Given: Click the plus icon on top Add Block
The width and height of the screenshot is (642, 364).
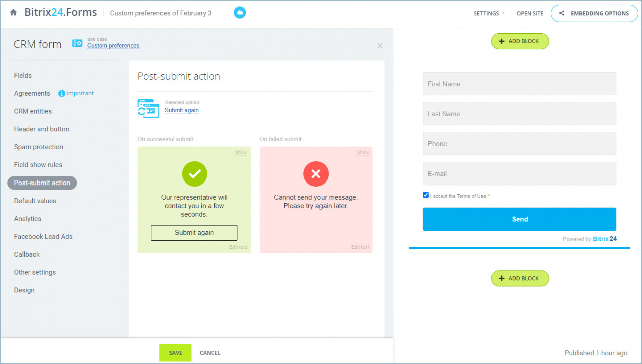Looking at the screenshot, I should (502, 41).
